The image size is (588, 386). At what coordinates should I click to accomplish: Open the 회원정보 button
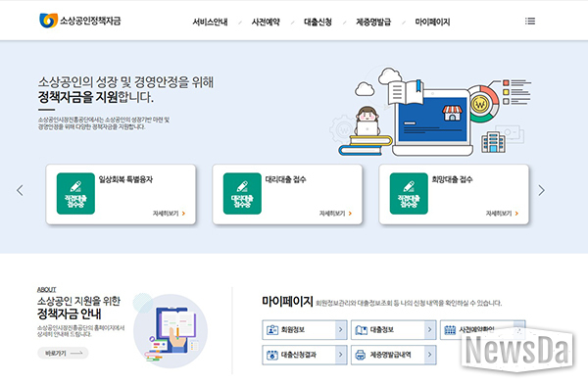pos(305,330)
